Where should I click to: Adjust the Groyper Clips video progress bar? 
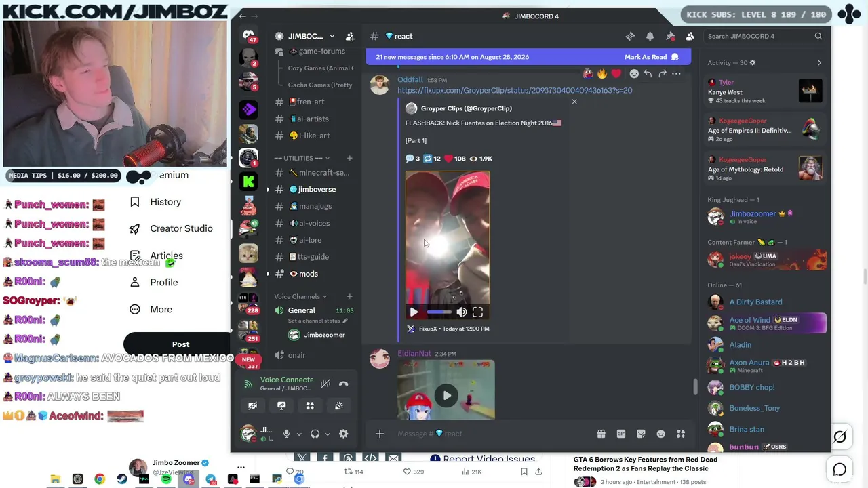439,312
